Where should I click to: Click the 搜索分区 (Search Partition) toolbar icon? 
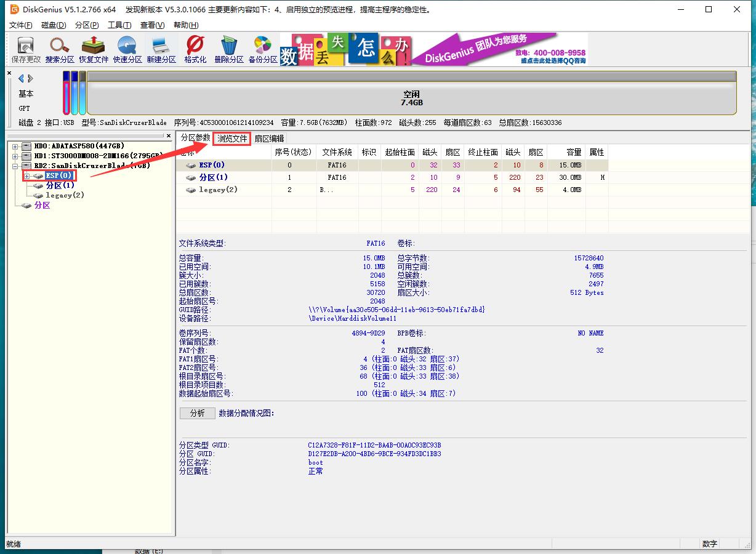click(x=60, y=49)
